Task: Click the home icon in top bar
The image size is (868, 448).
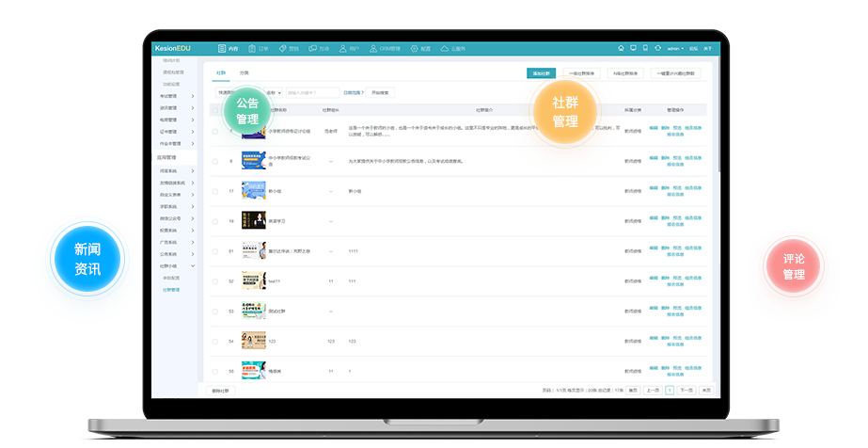Action: click(x=621, y=48)
